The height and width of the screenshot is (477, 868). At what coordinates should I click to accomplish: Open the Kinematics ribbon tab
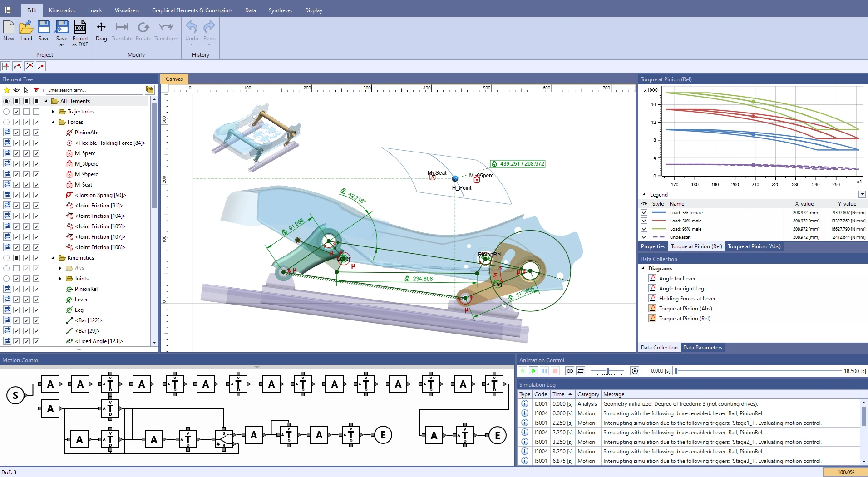[x=62, y=10]
